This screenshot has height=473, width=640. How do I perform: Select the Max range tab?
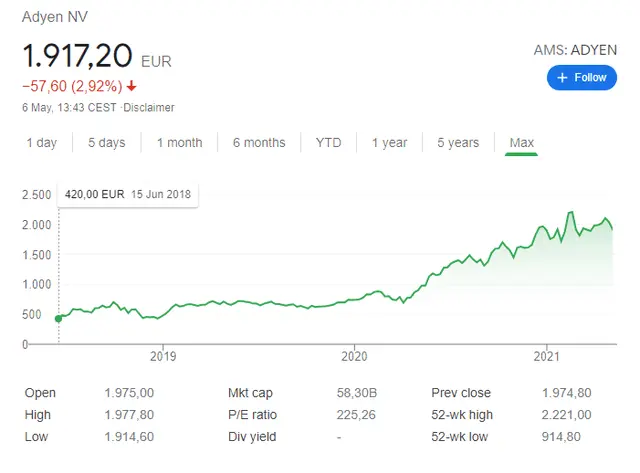[522, 142]
